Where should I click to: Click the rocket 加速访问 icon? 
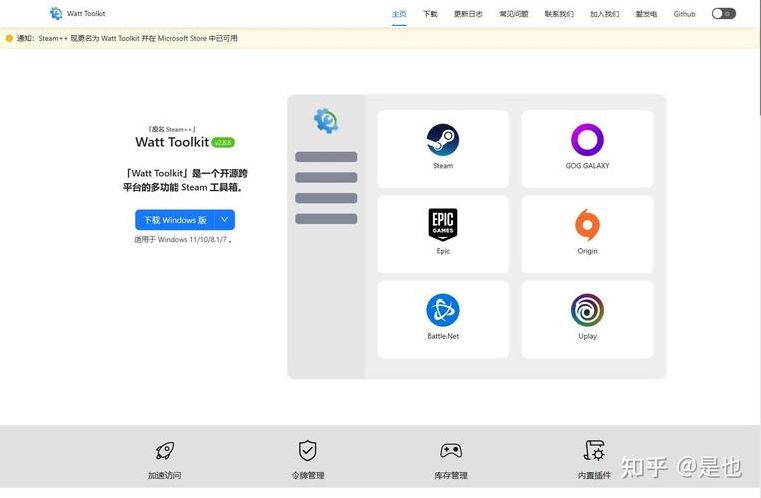[x=165, y=451]
